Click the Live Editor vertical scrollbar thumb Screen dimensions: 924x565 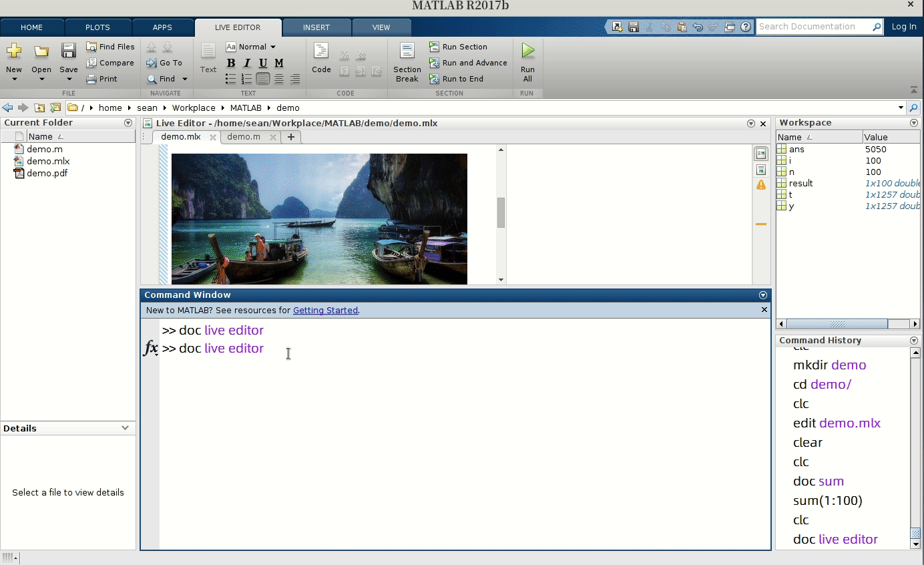click(501, 212)
